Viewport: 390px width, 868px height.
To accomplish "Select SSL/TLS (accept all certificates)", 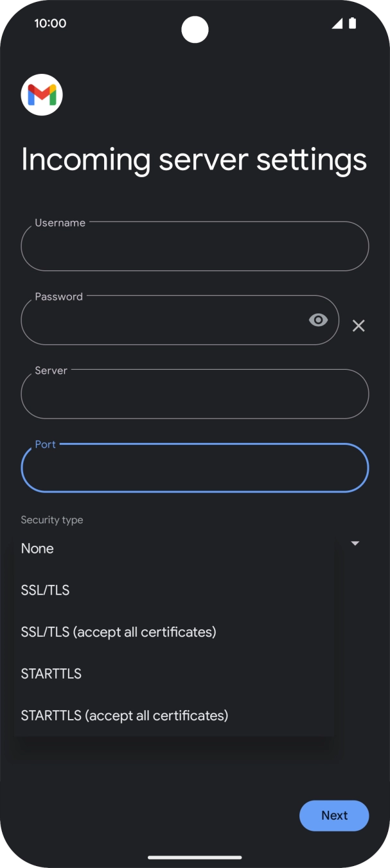I will click(x=118, y=632).
